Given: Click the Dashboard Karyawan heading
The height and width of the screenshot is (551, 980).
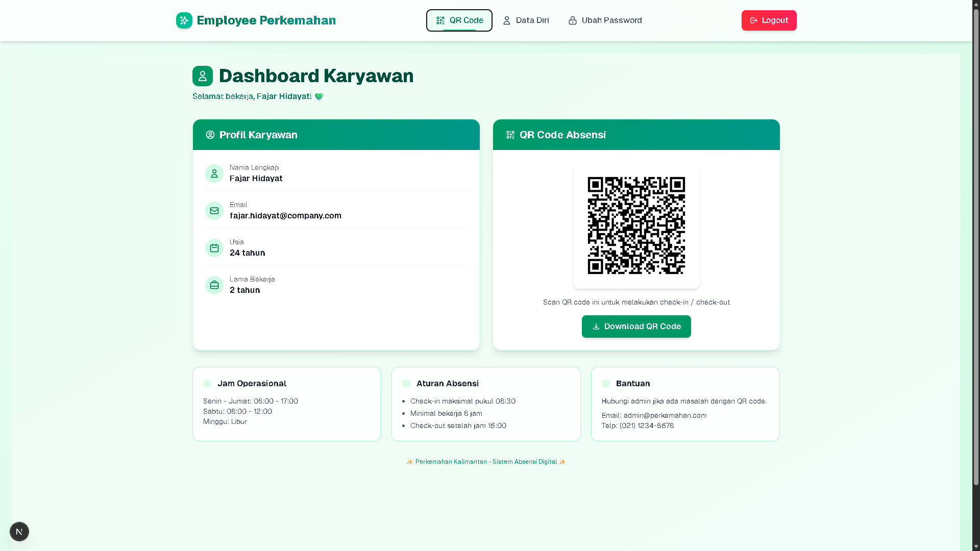Looking at the screenshot, I should point(316,76).
